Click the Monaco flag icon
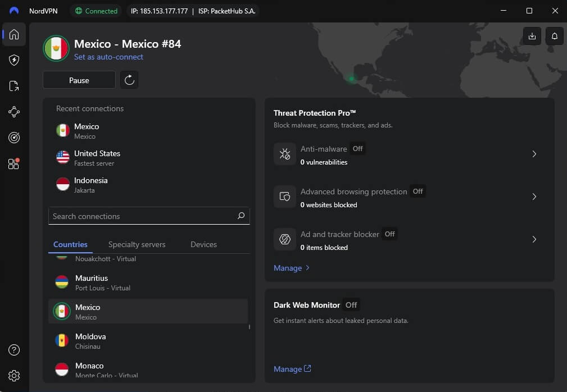The image size is (567, 392). [x=62, y=370]
